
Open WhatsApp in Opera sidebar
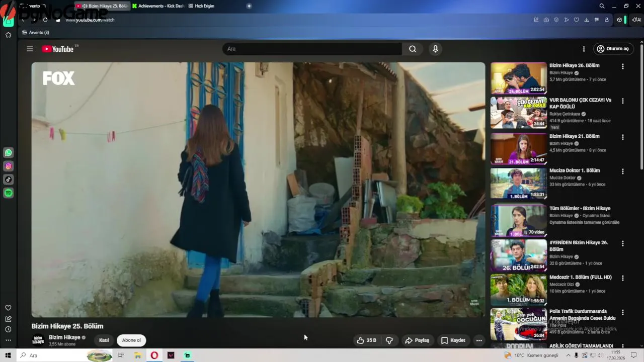[x=9, y=152]
